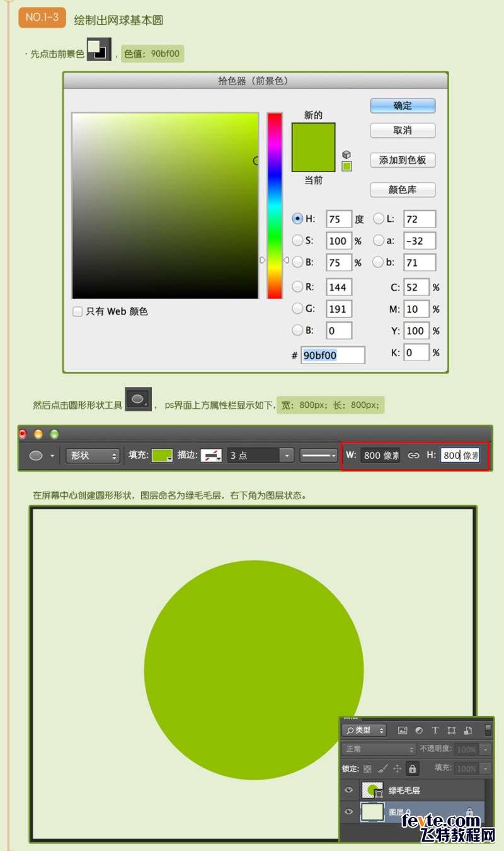
Task: Click the G value 191 field
Action: (339, 309)
